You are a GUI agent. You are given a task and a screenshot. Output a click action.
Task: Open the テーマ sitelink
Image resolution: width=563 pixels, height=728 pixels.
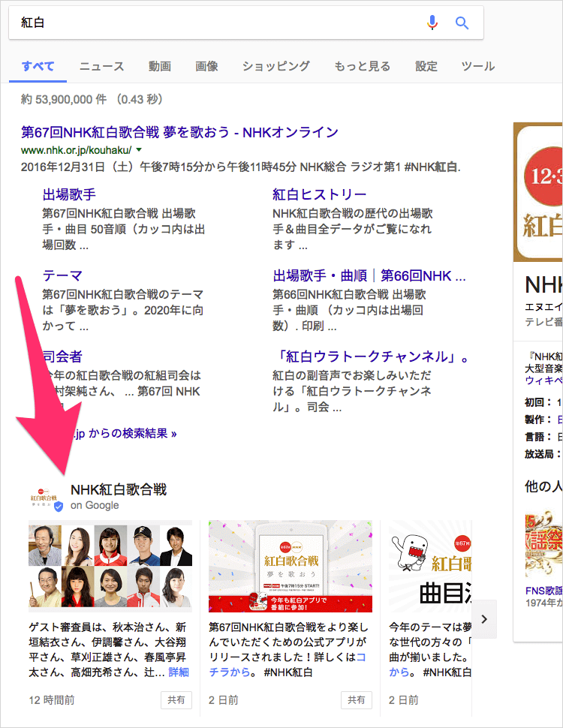tap(62, 275)
